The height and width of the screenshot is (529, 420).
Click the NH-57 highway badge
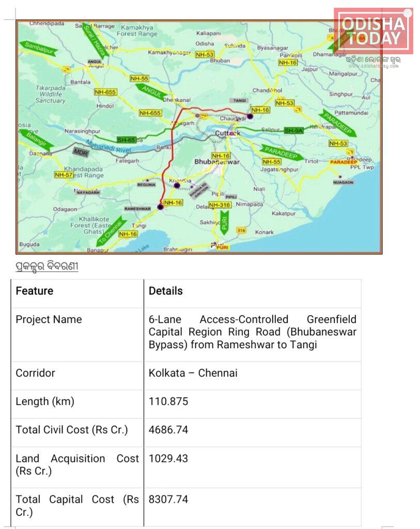(64, 175)
